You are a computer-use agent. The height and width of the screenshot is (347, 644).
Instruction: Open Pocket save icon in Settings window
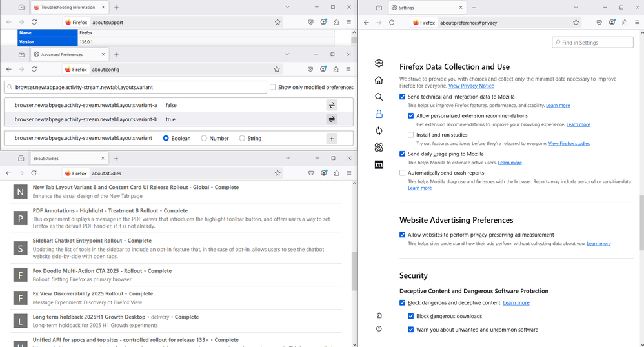point(599,23)
